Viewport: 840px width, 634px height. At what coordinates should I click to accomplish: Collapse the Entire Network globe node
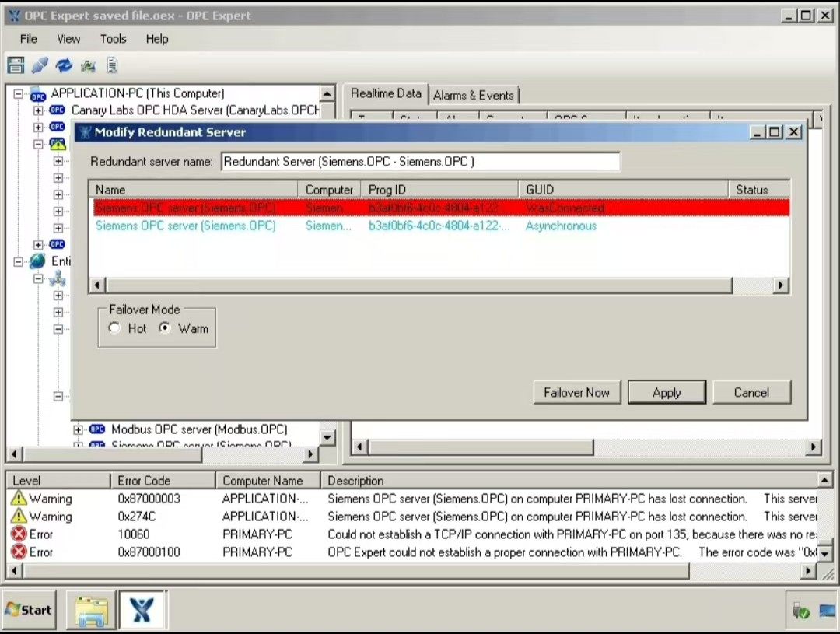[x=18, y=261]
